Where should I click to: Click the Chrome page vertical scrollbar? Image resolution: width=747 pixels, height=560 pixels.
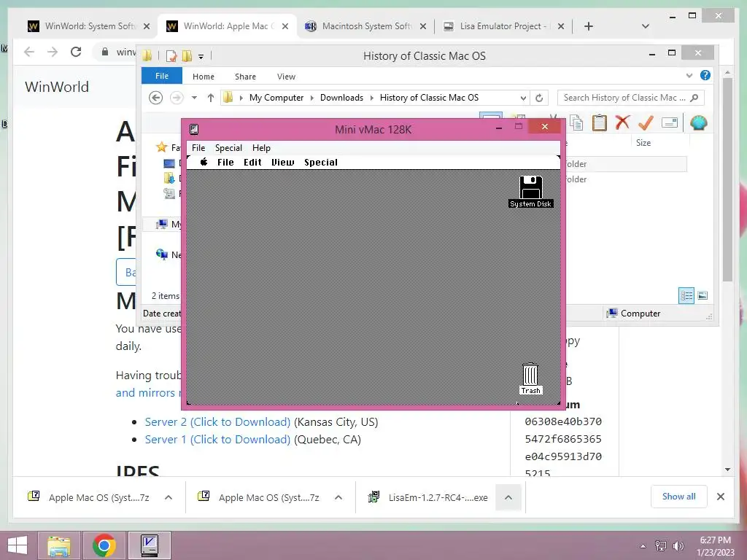727,179
